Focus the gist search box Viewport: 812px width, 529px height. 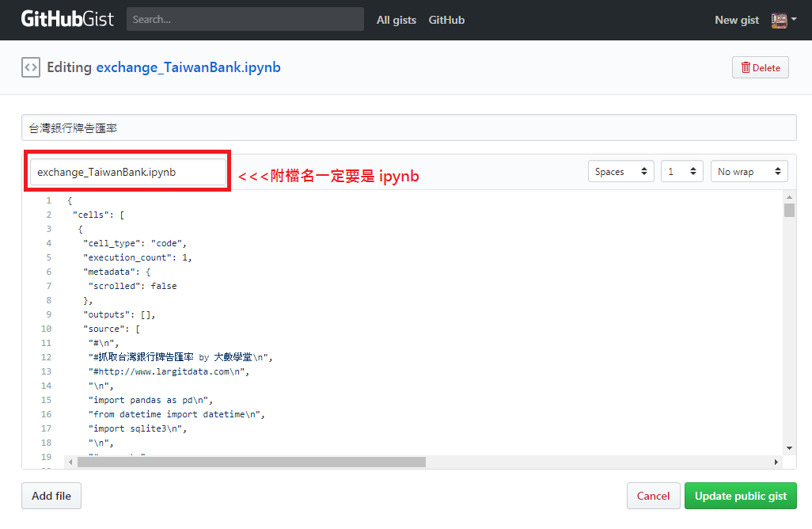click(245, 19)
